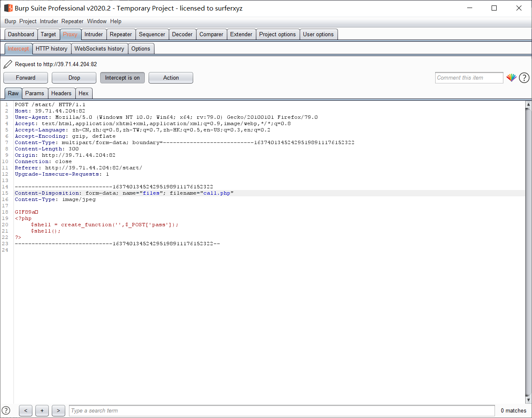Screen dimensions: 532x418
Task: Open the Sequencer tab
Action: 152,35
